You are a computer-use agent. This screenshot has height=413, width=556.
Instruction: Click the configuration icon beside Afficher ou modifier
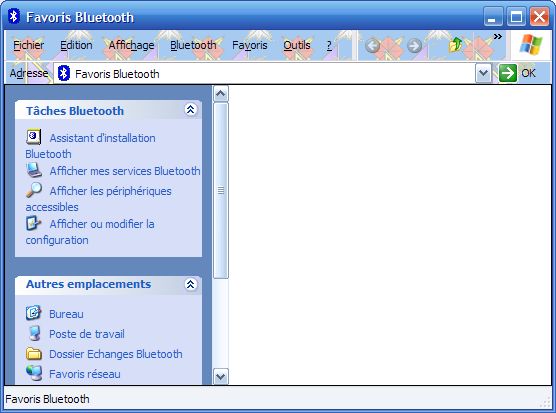(34, 223)
